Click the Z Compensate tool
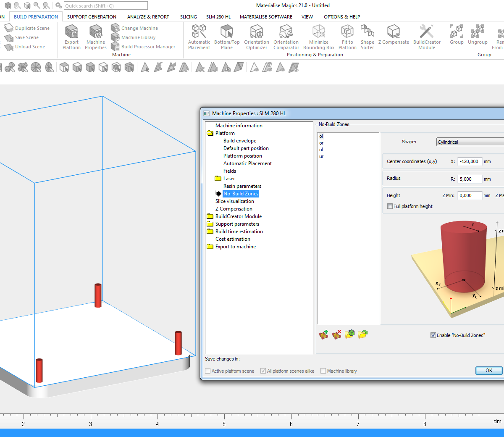Screen dimensions: 504x437 (x=394, y=34)
